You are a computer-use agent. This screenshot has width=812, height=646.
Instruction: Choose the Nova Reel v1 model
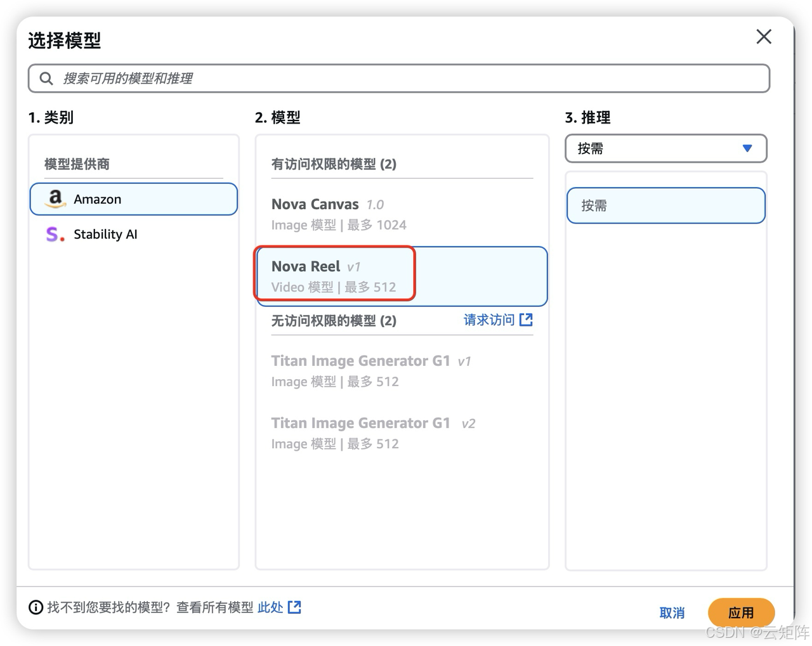[x=402, y=276]
